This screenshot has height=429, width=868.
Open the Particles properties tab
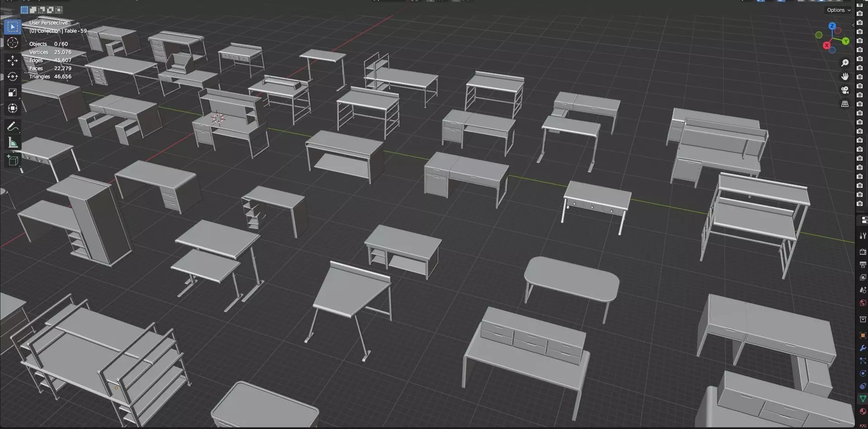[x=863, y=361]
